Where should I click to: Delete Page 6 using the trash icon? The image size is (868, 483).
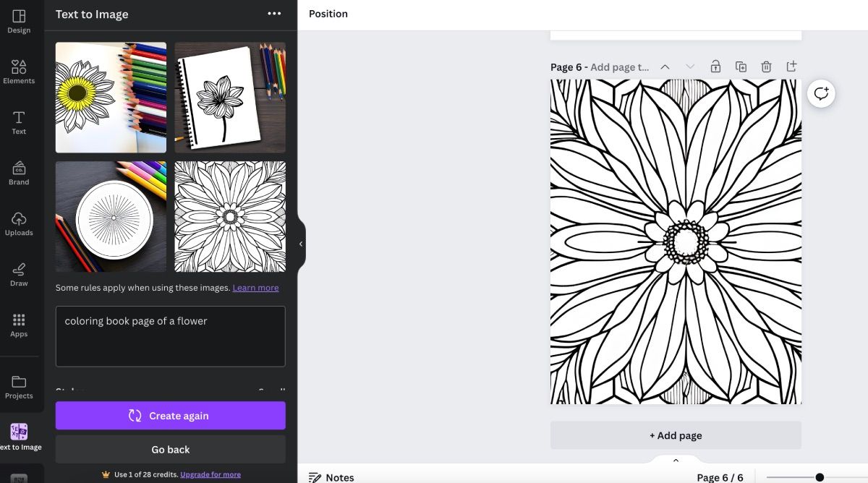point(766,66)
